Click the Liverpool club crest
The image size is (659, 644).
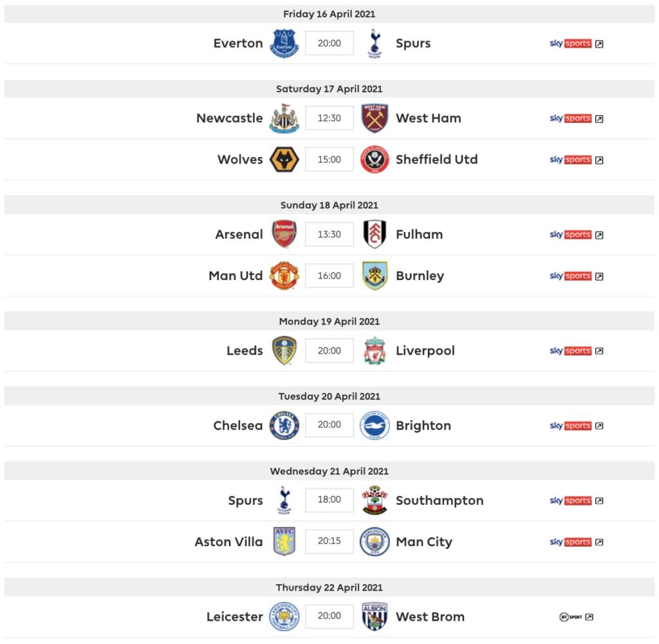pos(375,350)
